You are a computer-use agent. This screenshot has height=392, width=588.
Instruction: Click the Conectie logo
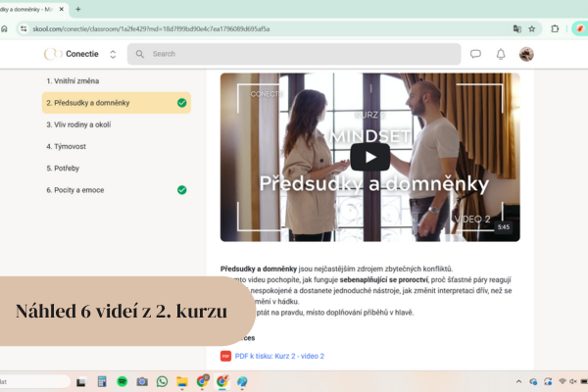click(x=53, y=54)
